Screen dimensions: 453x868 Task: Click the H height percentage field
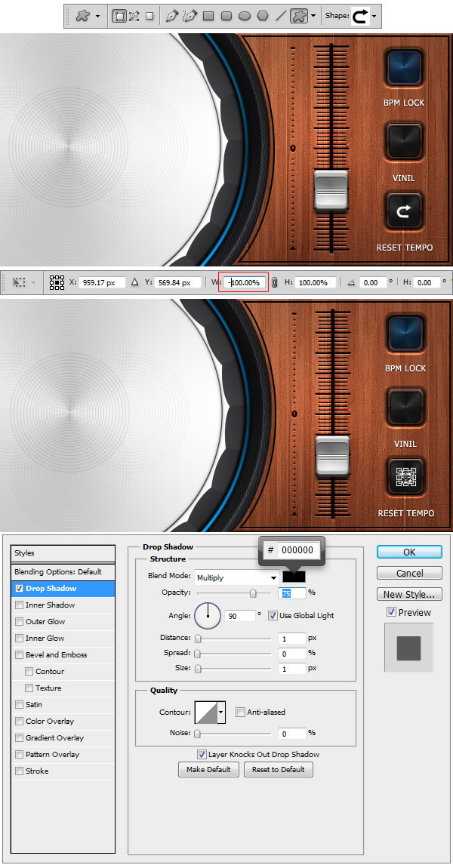click(x=315, y=282)
